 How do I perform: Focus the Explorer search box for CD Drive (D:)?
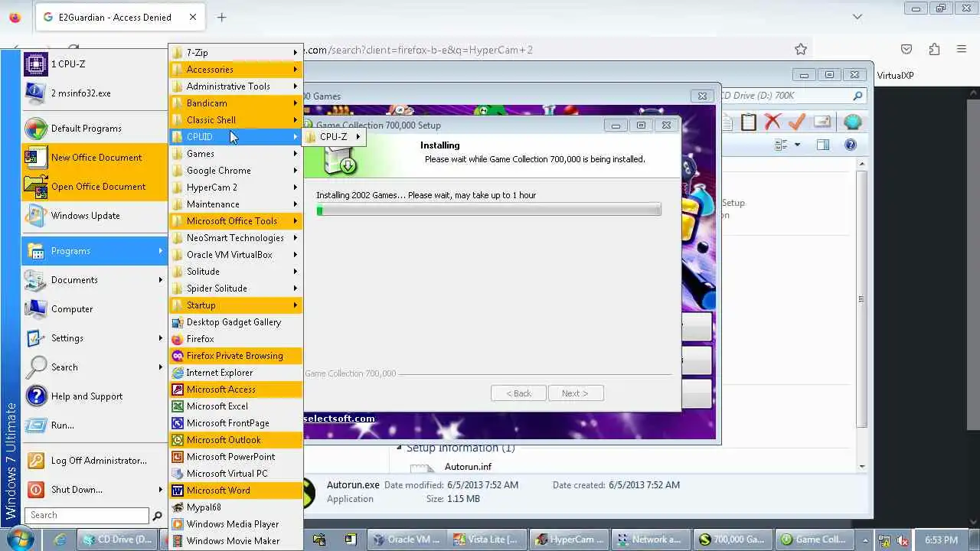point(792,96)
